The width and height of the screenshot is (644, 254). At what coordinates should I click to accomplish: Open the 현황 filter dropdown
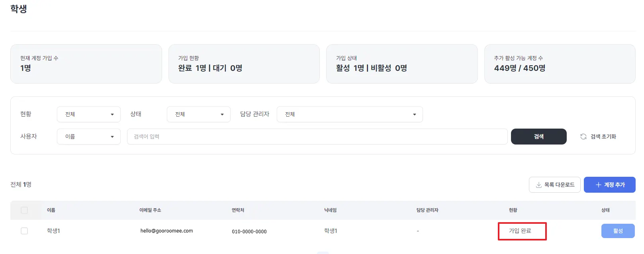pyautogui.click(x=88, y=114)
